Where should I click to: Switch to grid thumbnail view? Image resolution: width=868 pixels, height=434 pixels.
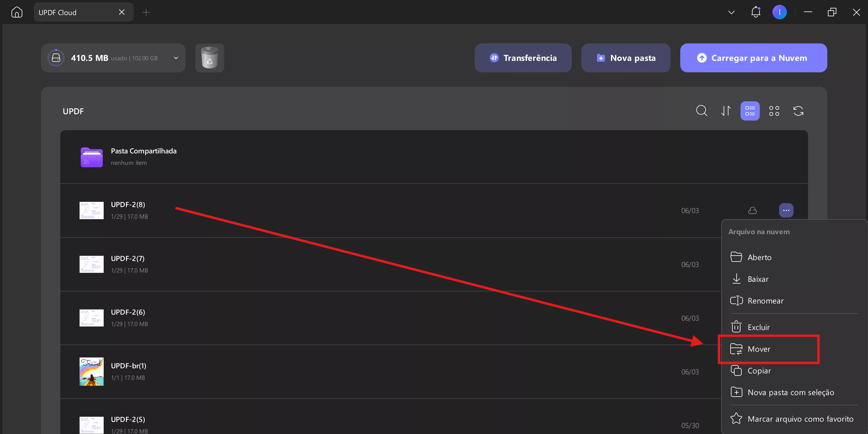(x=774, y=111)
